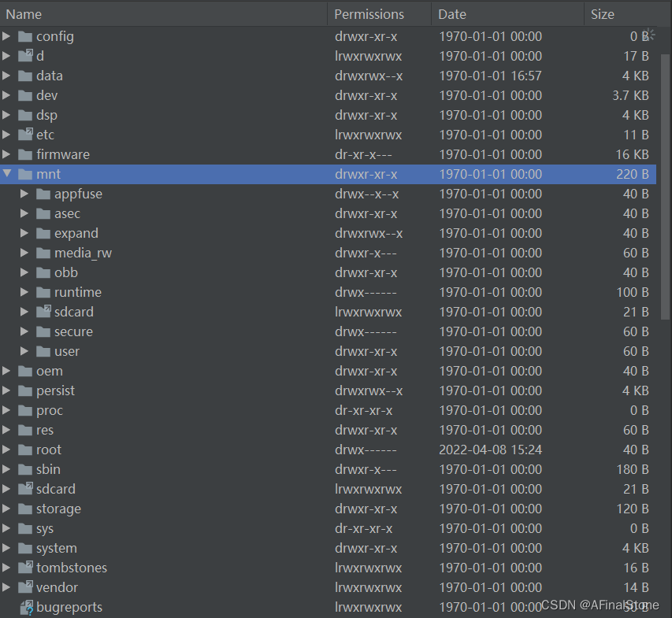This screenshot has width=672, height=618.
Task: Click root folder date 2022-04-08 15:24
Action: 490,450
